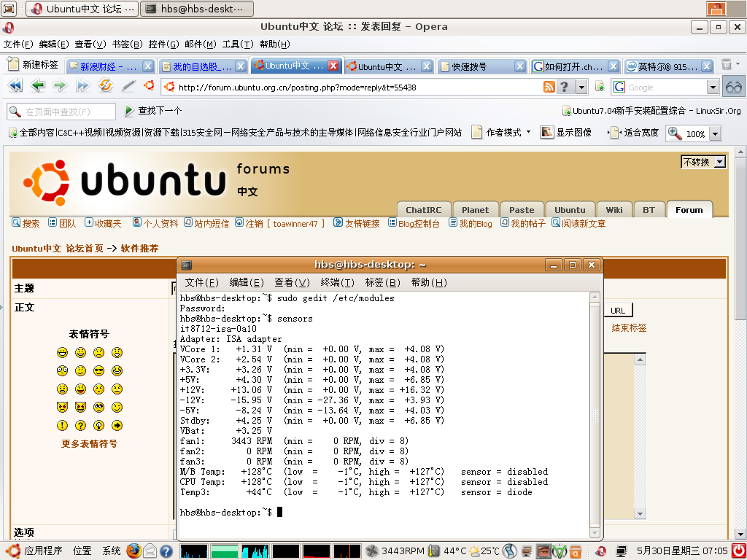The height and width of the screenshot is (560, 747).
Task: Open help icon in the bottom panel
Action: click(x=166, y=551)
